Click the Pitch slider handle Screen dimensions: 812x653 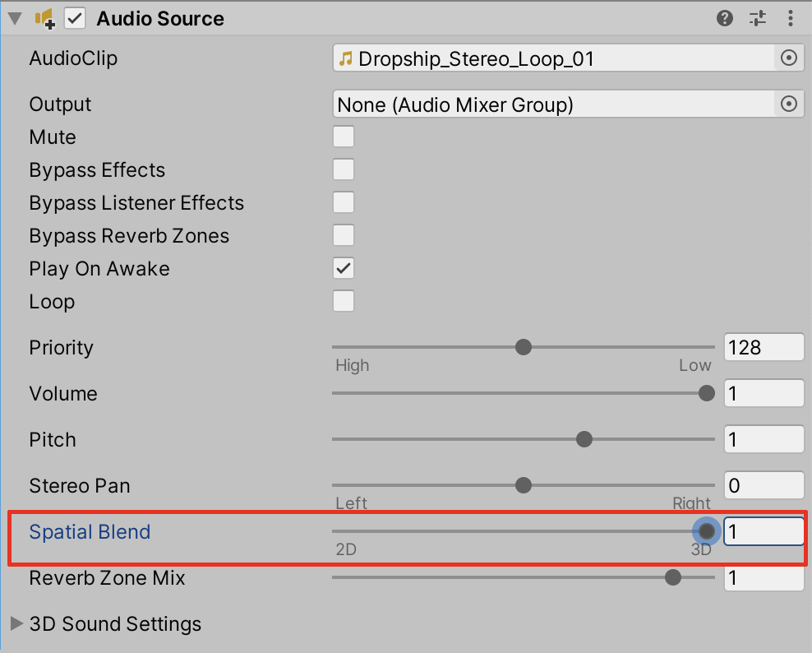pyautogui.click(x=584, y=439)
